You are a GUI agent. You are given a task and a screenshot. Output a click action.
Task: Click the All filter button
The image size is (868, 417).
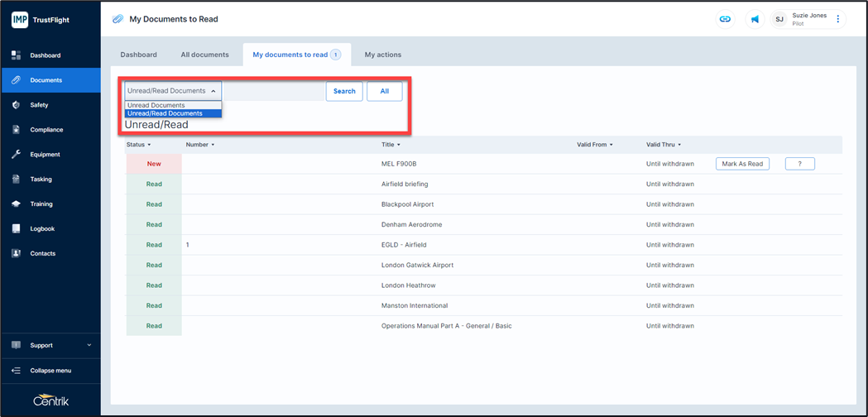pos(384,91)
